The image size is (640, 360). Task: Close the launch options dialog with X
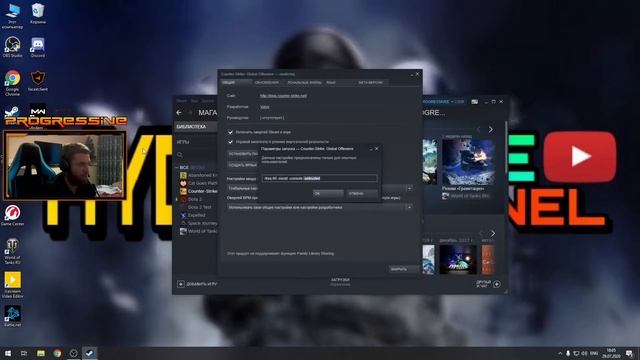[x=377, y=149]
